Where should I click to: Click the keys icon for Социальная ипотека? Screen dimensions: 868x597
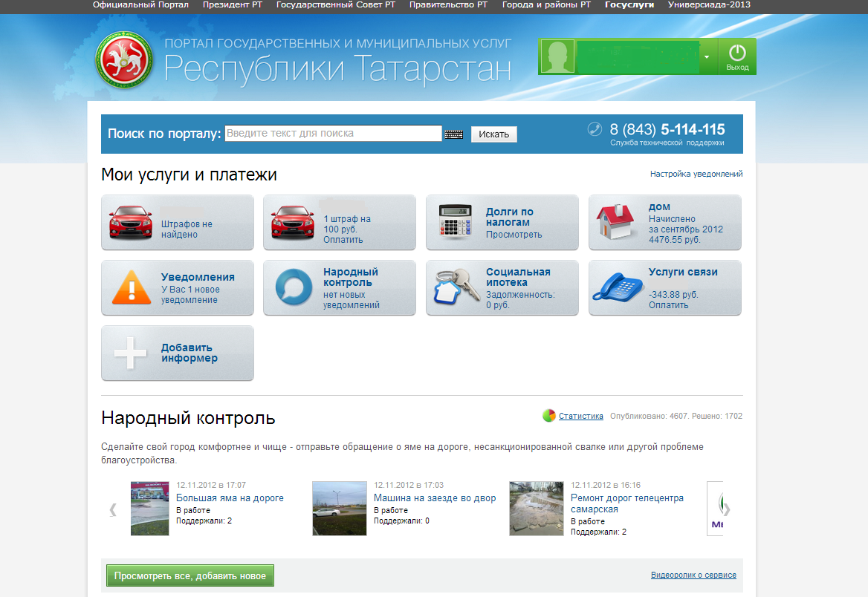456,287
